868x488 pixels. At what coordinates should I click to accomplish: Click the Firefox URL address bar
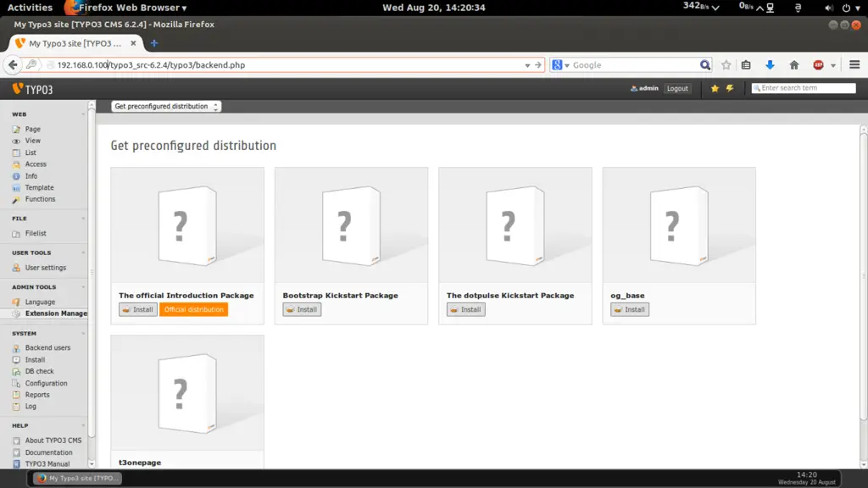pyautogui.click(x=288, y=65)
